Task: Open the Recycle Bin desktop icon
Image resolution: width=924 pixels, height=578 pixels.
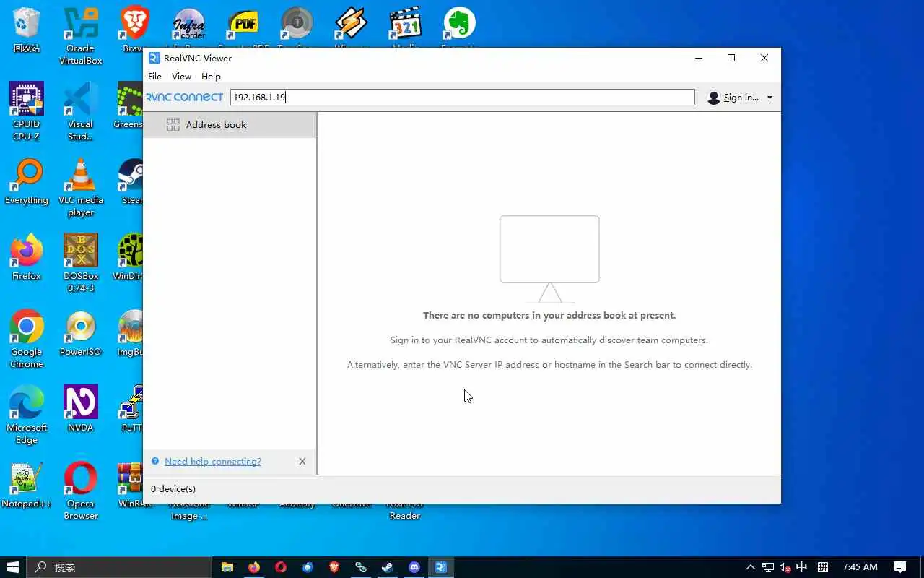Action: 27,30
